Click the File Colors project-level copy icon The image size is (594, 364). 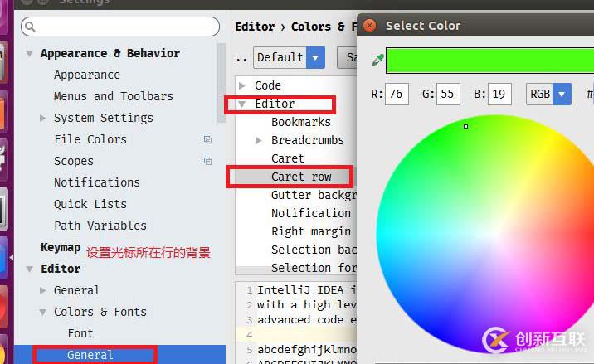pyautogui.click(x=207, y=140)
